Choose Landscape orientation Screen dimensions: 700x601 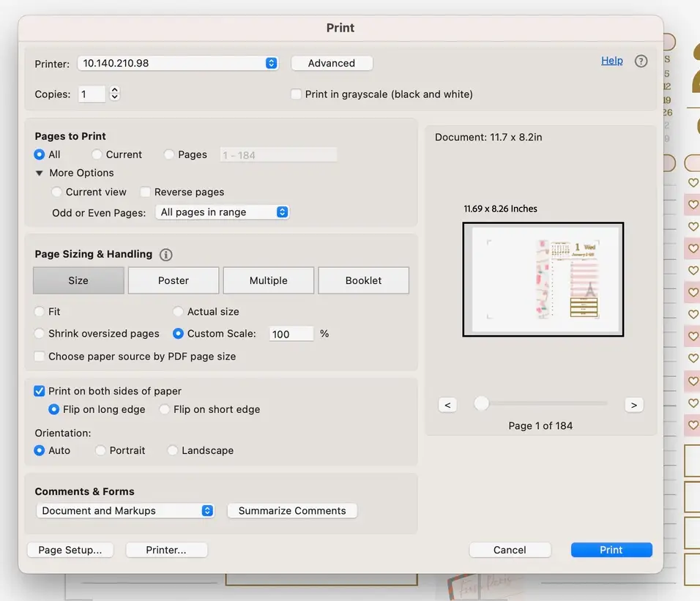coord(173,450)
